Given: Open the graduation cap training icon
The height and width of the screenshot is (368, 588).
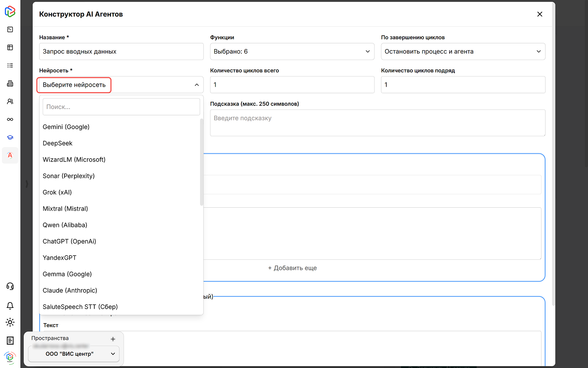Looking at the screenshot, I should (10, 137).
